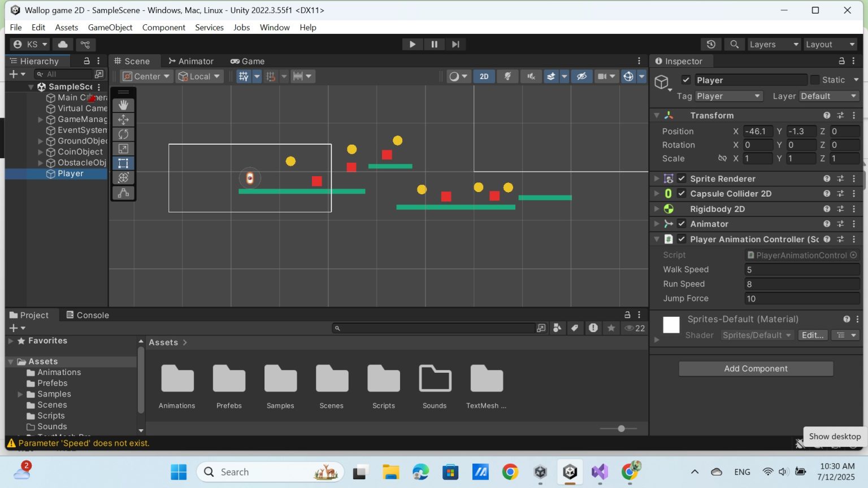The height and width of the screenshot is (488, 868).
Task: Select the Move tool
Action: coord(123,119)
